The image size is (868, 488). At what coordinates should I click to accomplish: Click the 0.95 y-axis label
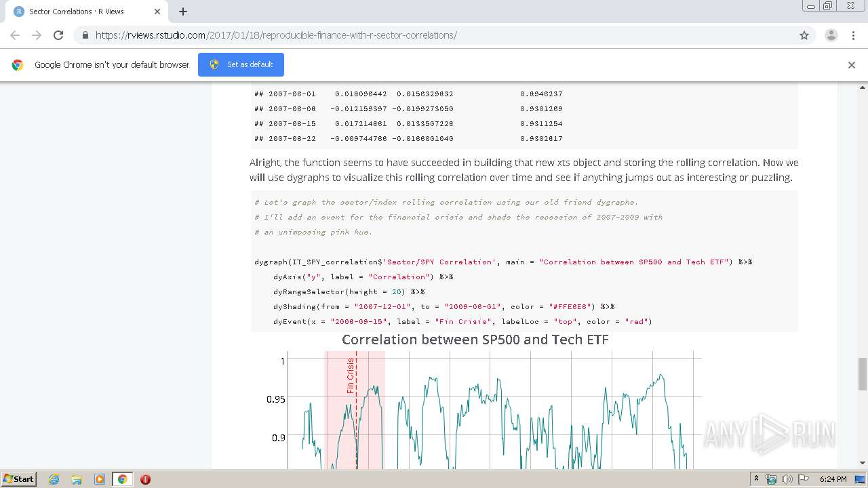pyautogui.click(x=275, y=399)
